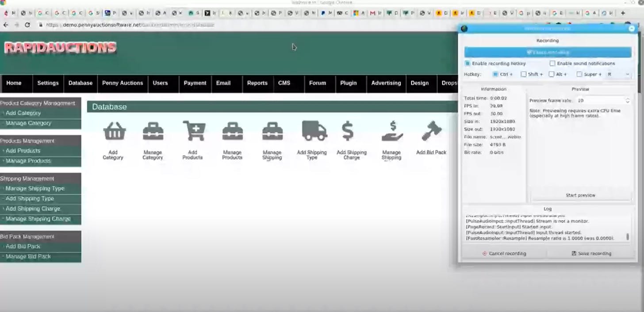Screen dimensions: 644x312
Task: Click the Total time value 0:00:02
Action: [x=498, y=98]
